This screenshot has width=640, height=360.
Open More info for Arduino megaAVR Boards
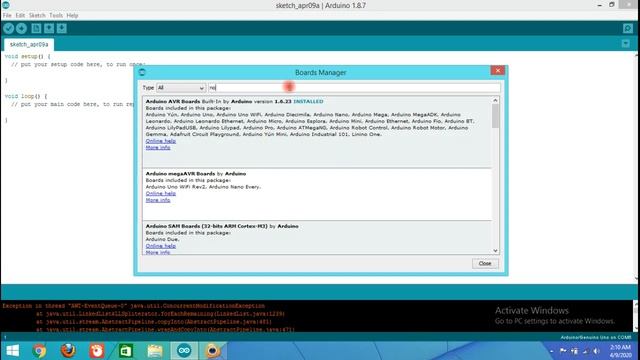tap(158, 200)
